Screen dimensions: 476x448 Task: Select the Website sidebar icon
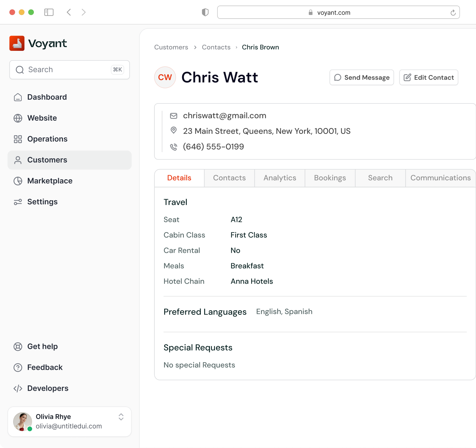(18, 118)
